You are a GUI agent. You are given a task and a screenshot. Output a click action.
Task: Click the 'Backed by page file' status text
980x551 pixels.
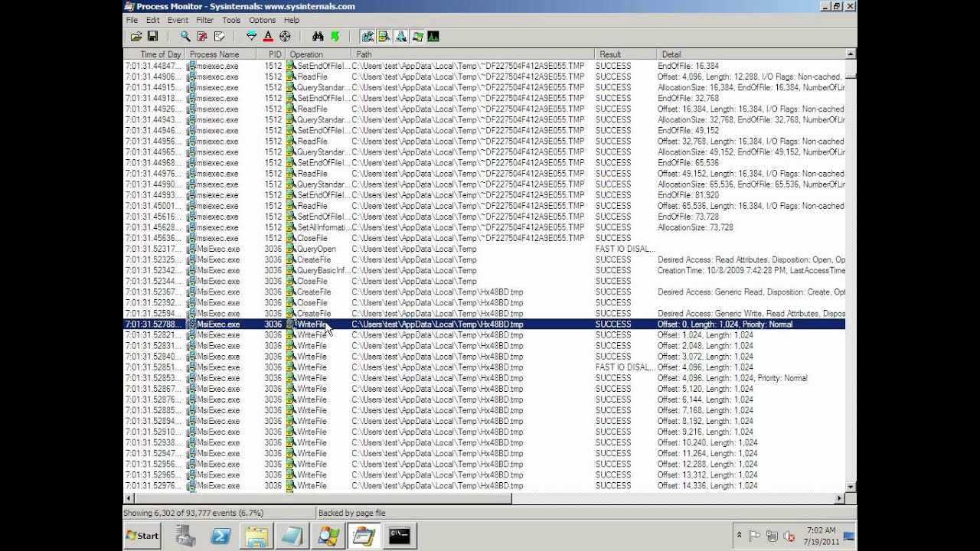(352, 514)
